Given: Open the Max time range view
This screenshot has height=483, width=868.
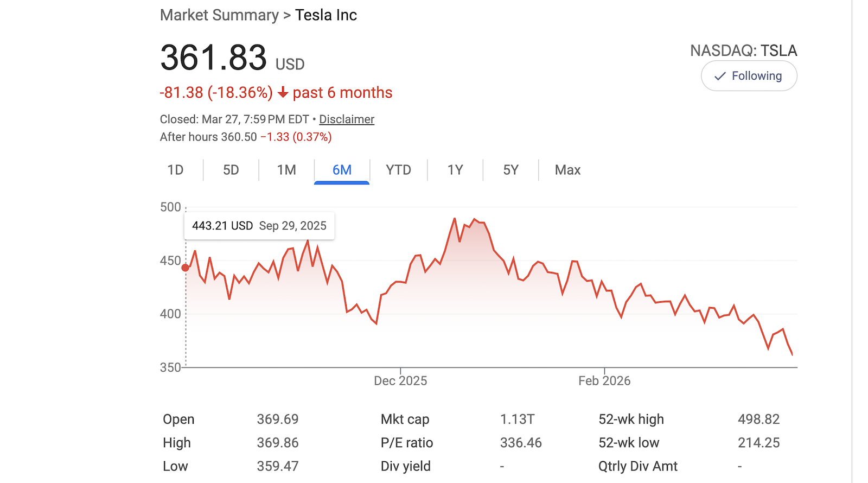Looking at the screenshot, I should [567, 170].
